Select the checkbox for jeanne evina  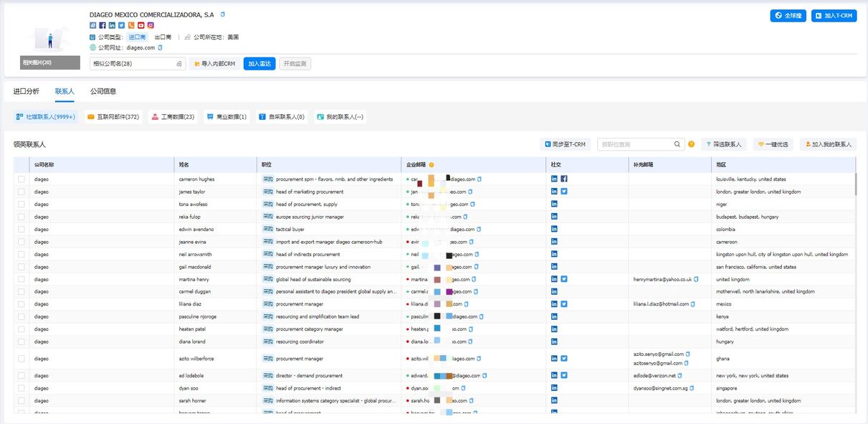[x=22, y=242]
